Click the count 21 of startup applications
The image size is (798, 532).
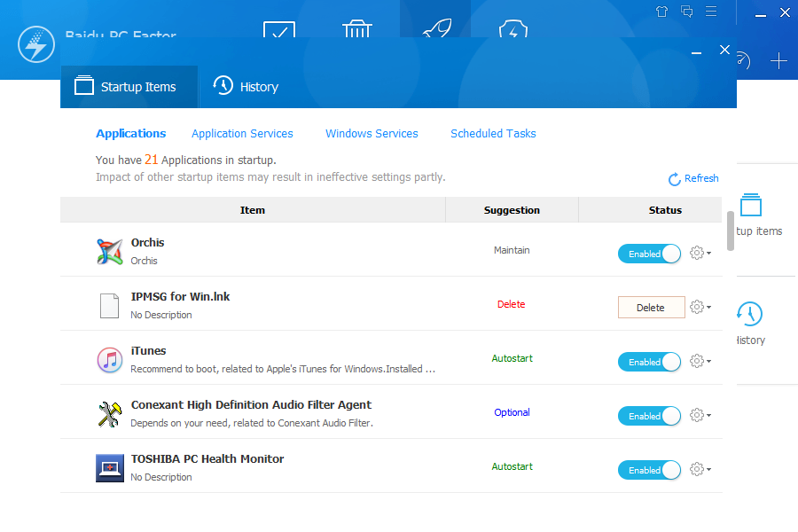[x=151, y=160]
